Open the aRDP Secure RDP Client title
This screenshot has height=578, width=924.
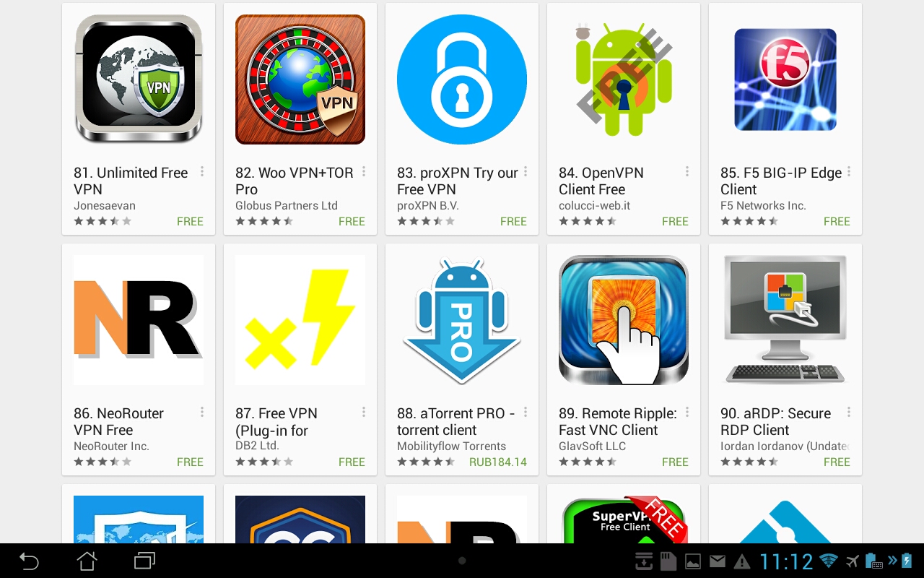point(775,421)
